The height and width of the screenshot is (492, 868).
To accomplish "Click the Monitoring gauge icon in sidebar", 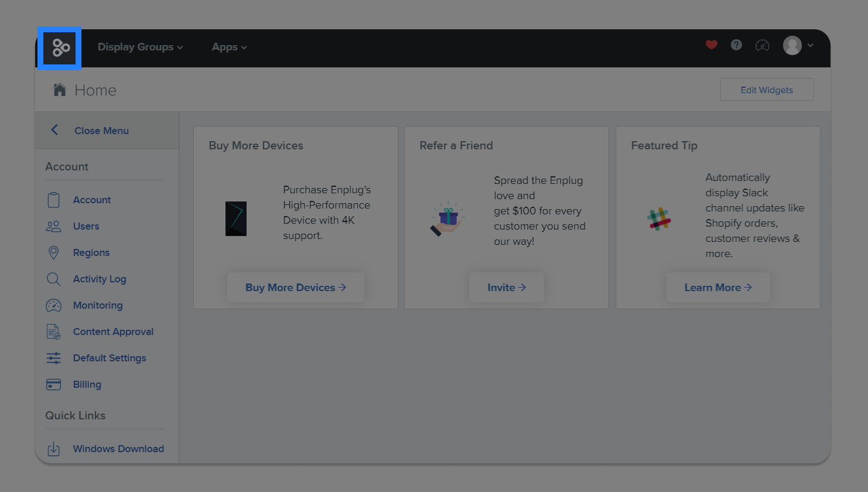I will (x=53, y=305).
